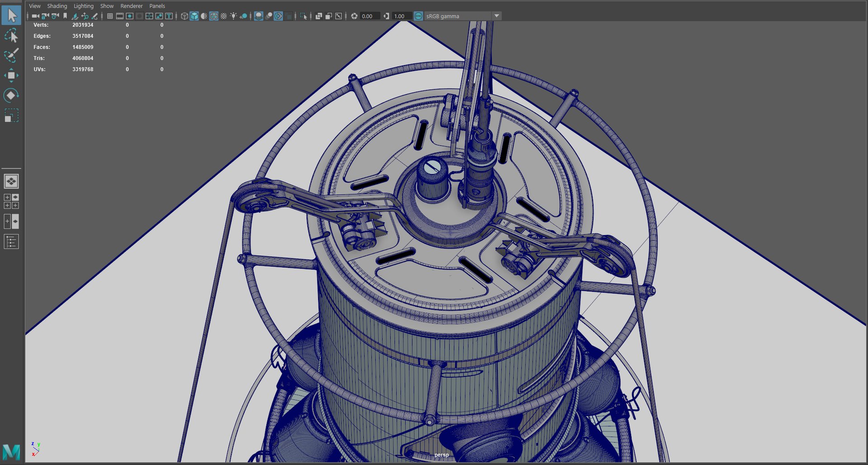Click the Gamma reset icon

tap(387, 16)
